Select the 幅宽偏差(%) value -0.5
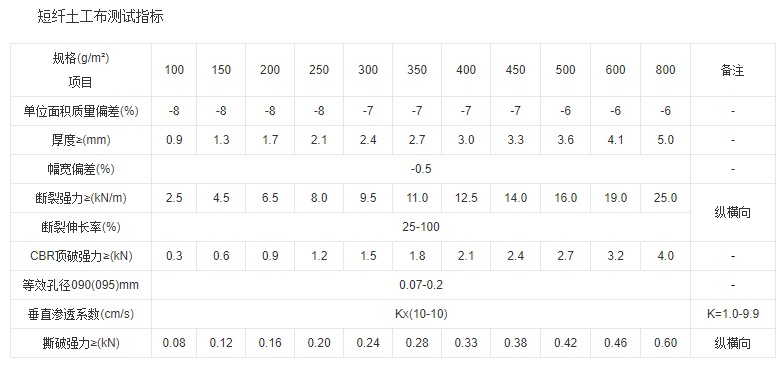 tap(421, 169)
